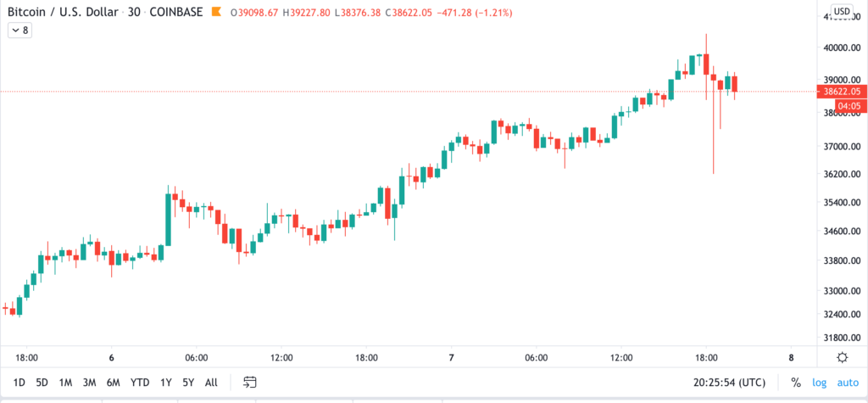
Task: Open the USD currency selector
Action: click(842, 11)
